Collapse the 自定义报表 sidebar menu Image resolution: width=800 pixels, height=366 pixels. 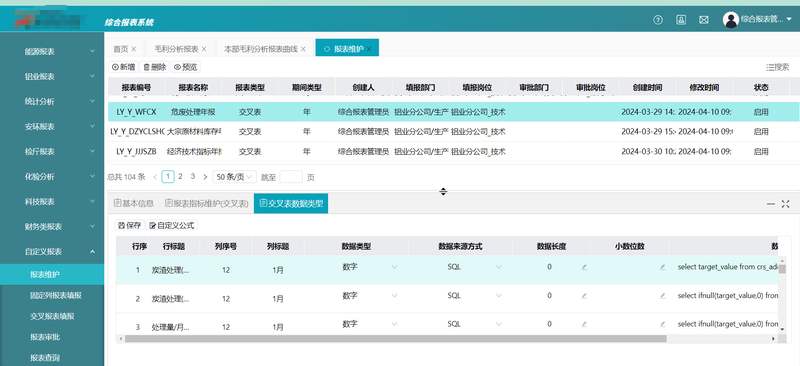pyautogui.click(x=52, y=252)
